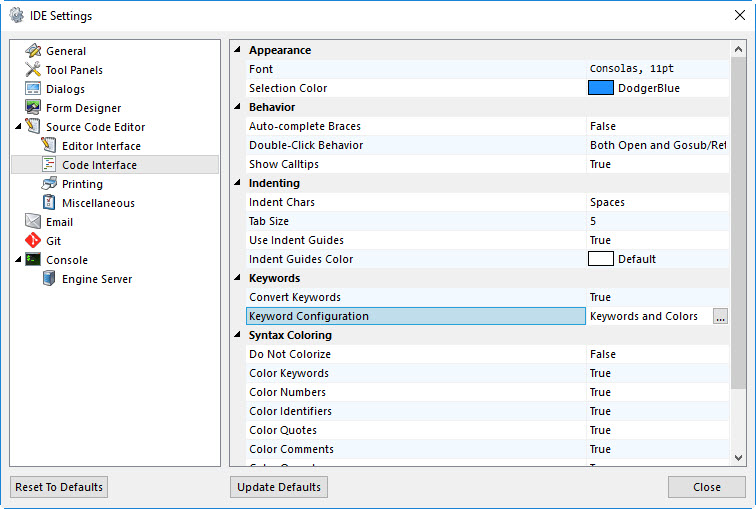Select the Keyword Configuration property row
The width and height of the screenshot is (756, 509).
pos(416,316)
